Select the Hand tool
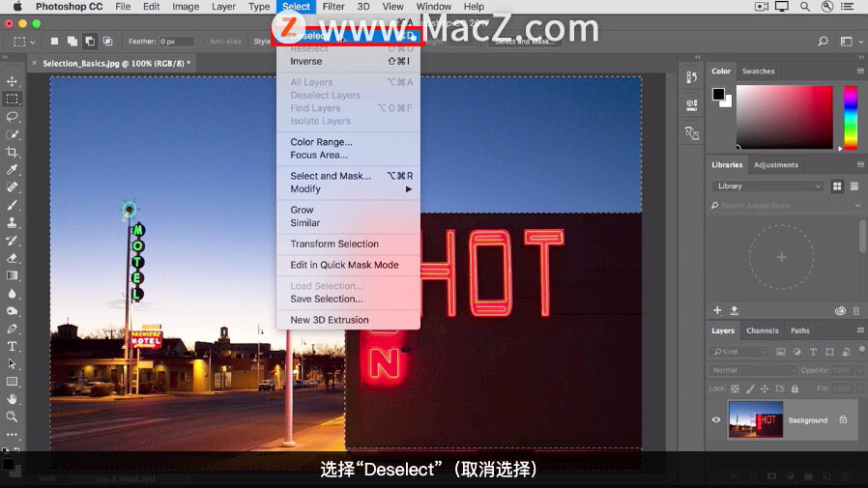Screen dimensions: 868x488 point(12,399)
